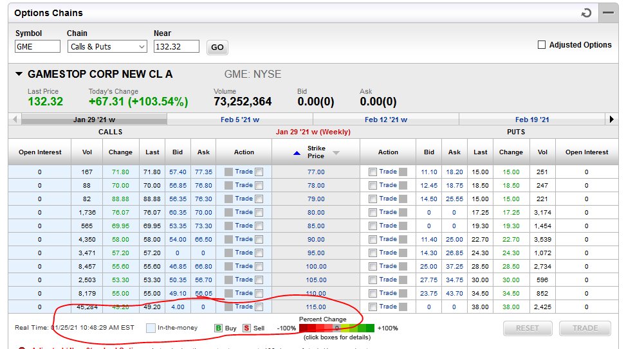Click the gray put action box in the 105.00 row
Image resolution: width=644 pixels, height=349 pixels.
(x=403, y=280)
